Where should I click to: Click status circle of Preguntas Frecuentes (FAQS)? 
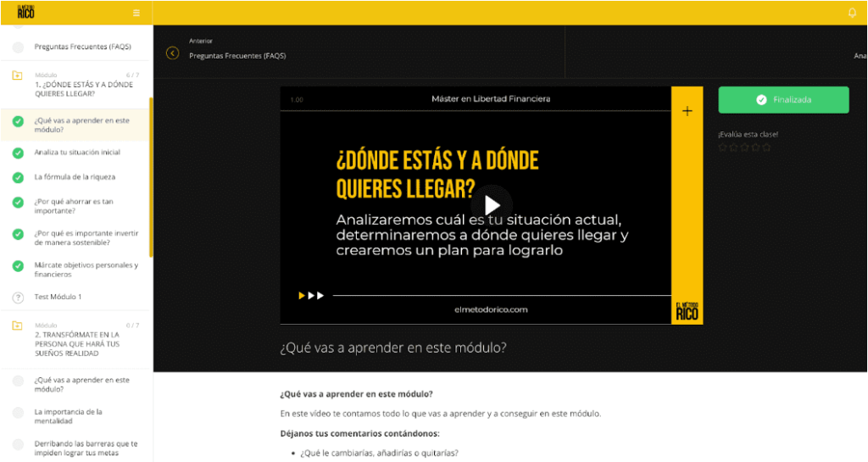tap(19, 47)
